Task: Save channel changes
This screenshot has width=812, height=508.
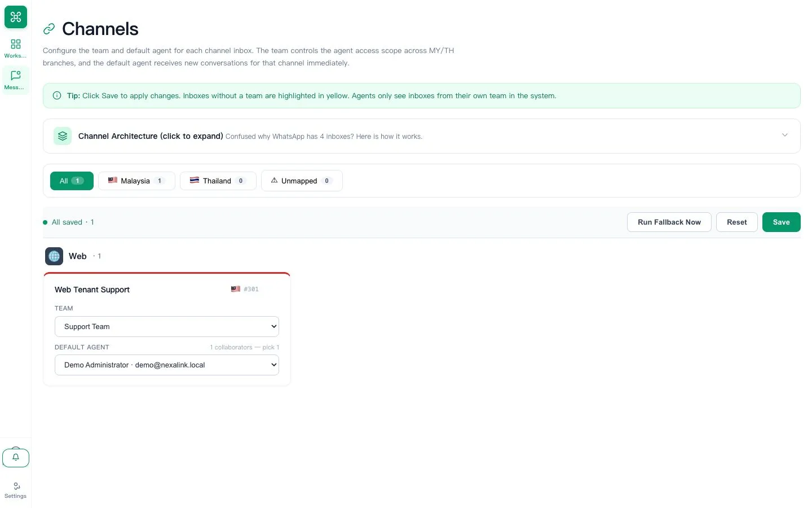Action: (782, 222)
